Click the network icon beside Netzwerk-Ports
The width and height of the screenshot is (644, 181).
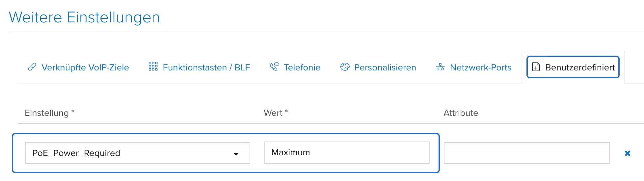[440, 67]
